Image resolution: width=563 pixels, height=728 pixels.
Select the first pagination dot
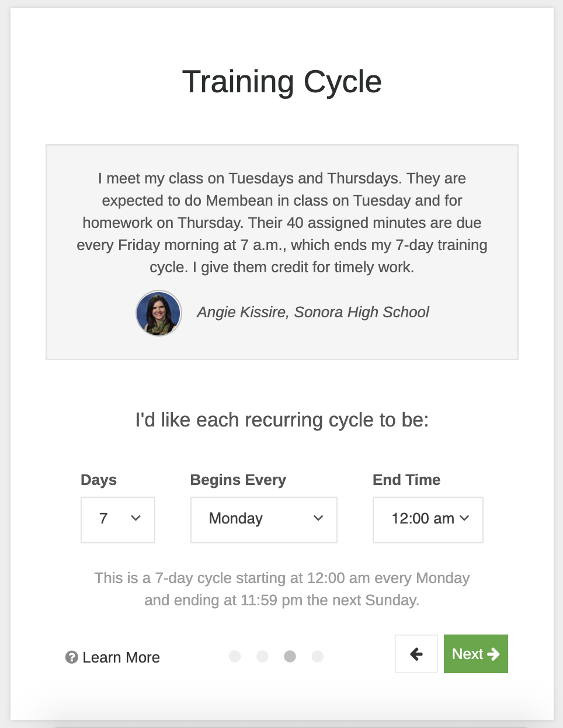coord(235,656)
